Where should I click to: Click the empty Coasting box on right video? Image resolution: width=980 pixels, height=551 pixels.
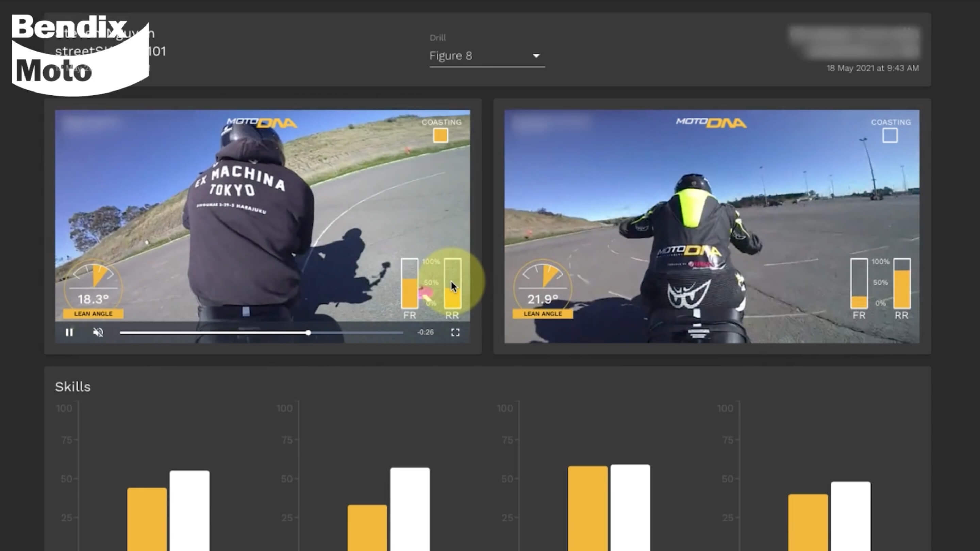click(x=890, y=135)
